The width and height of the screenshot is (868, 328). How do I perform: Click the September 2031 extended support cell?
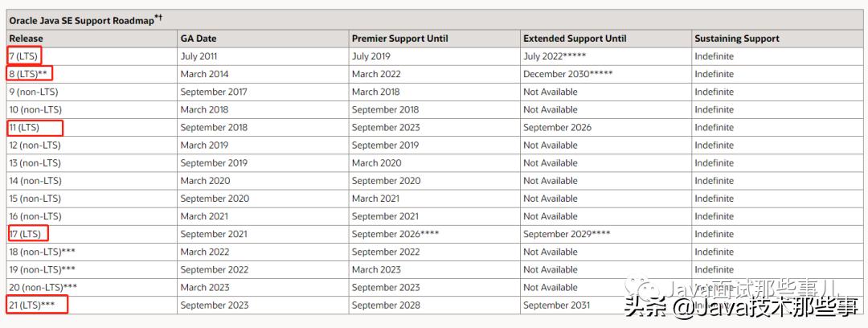[x=556, y=305]
